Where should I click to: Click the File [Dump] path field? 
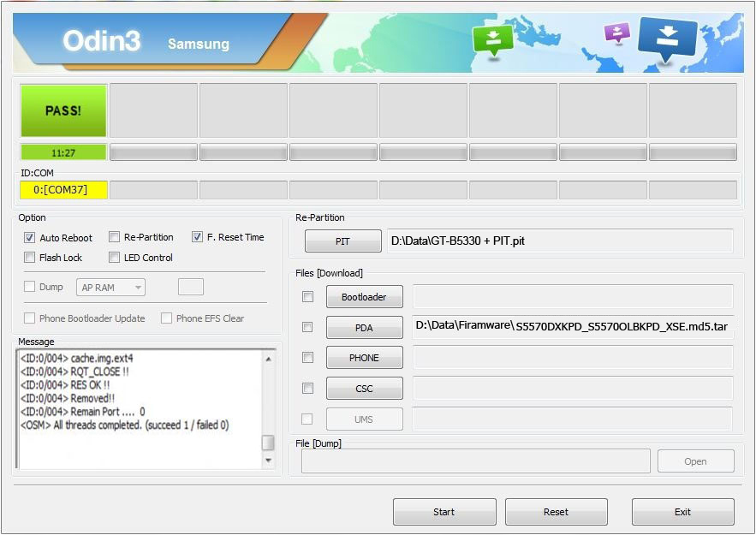coord(476,461)
